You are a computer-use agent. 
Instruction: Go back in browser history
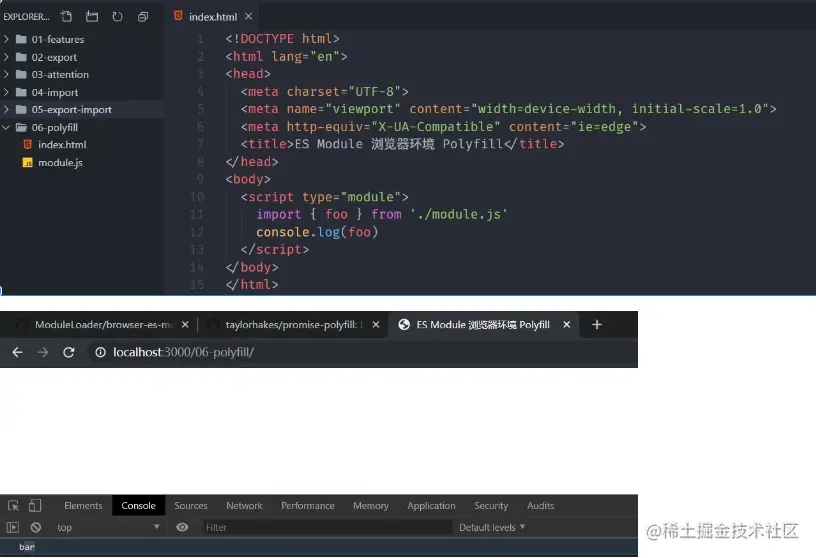[17, 352]
